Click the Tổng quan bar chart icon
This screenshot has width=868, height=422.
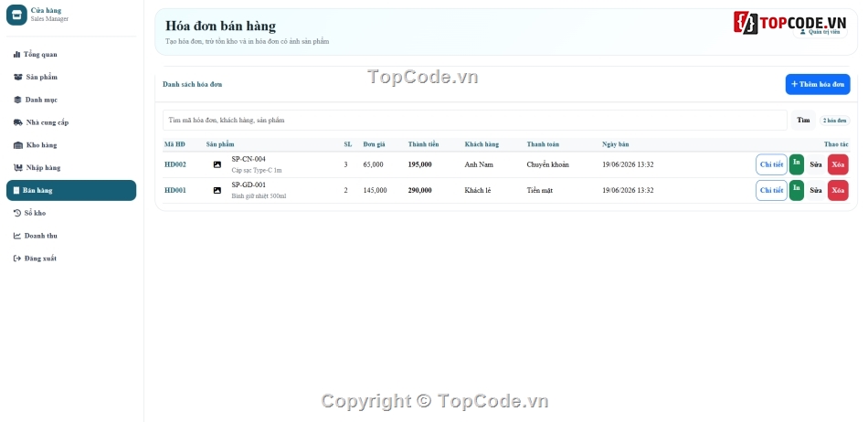[16, 54]
